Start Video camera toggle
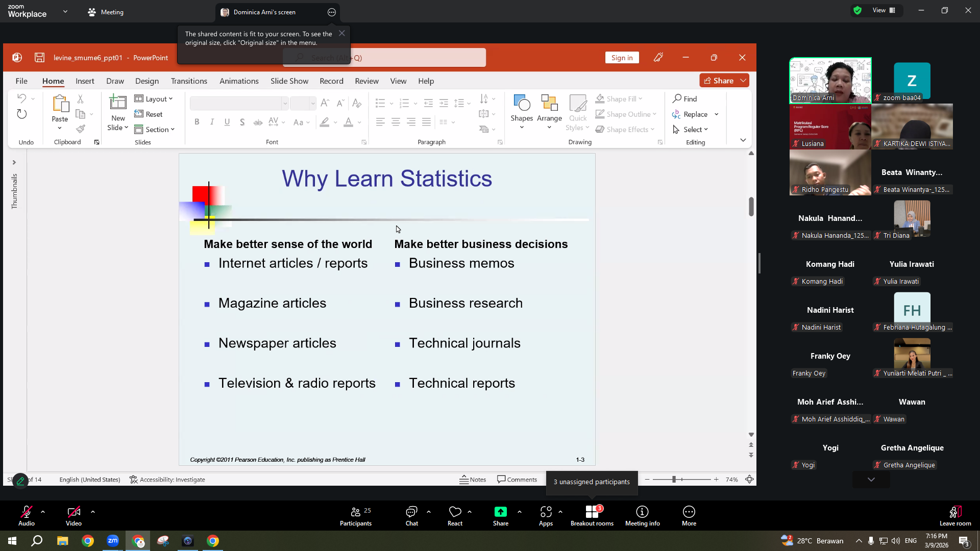 [x=73, y=516]
